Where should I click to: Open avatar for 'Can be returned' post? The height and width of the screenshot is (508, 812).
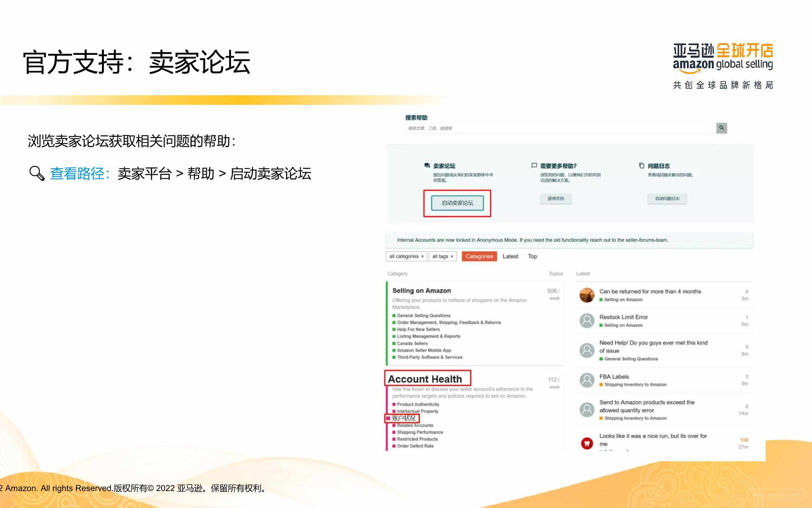587,295
